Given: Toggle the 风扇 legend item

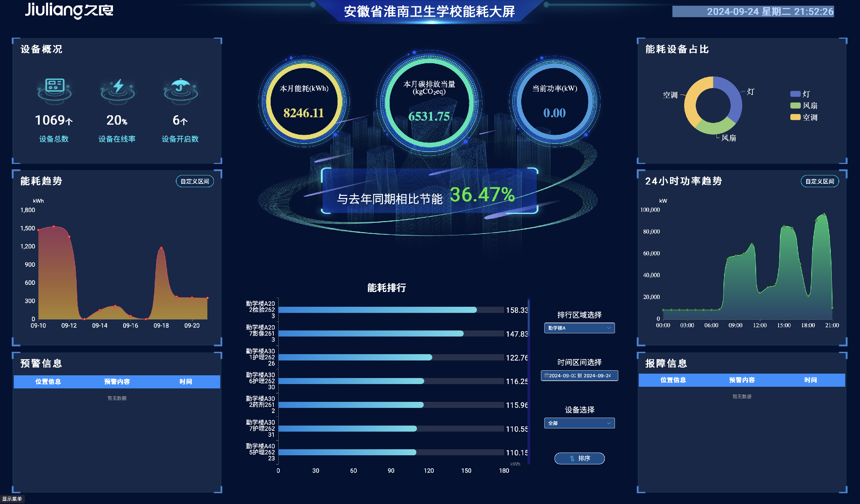Looking at the screenshot, I should [804, 106].
